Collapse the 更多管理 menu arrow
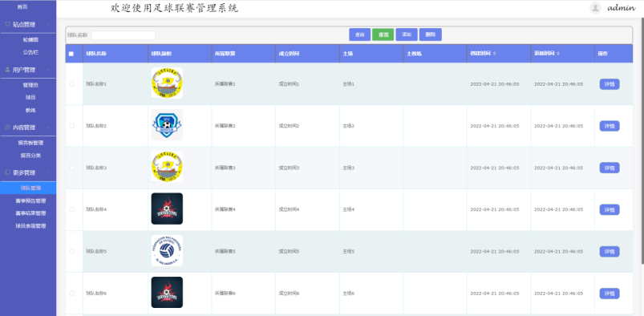Viewport: 644px width, 316px height. pyautogui.click(x=48, y=173)
